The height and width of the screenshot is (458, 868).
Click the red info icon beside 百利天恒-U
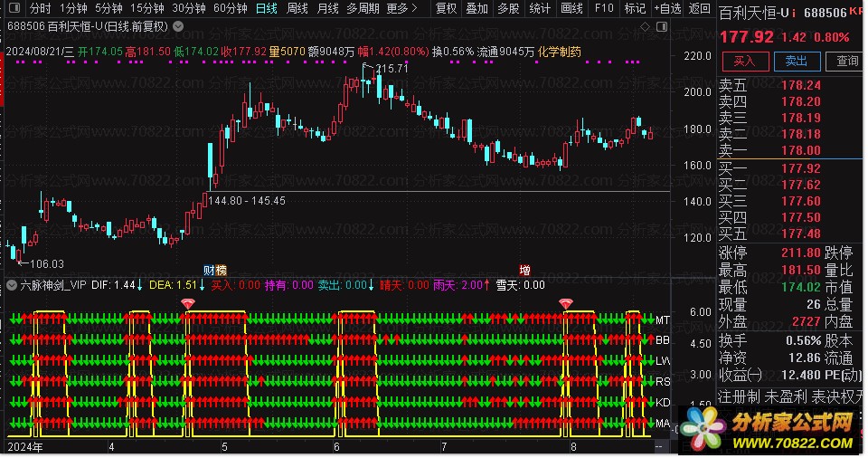[x=793, y=14]
